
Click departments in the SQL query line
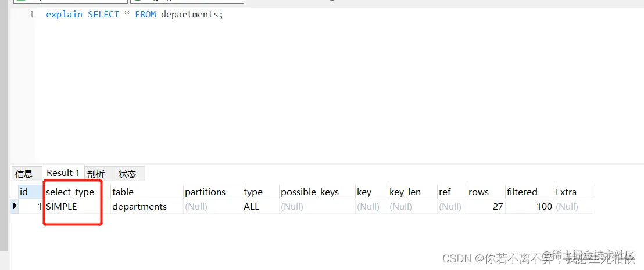(x=190, y=15)
